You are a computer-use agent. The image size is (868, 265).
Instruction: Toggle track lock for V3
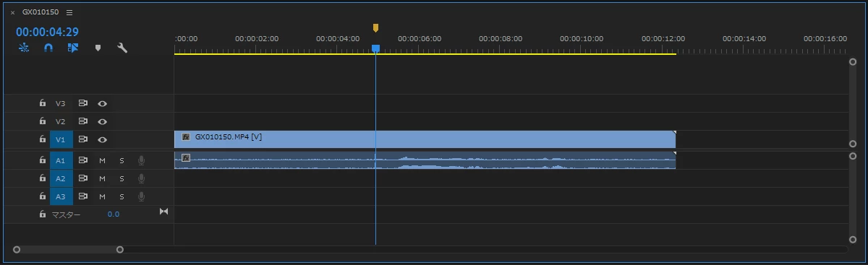[x=42, y=103]
